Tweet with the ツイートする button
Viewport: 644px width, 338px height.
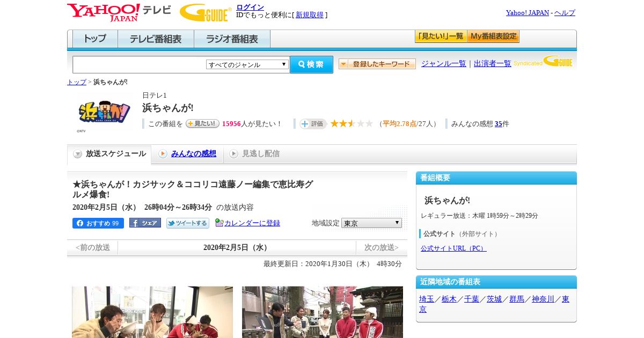(x=187, y=223)
